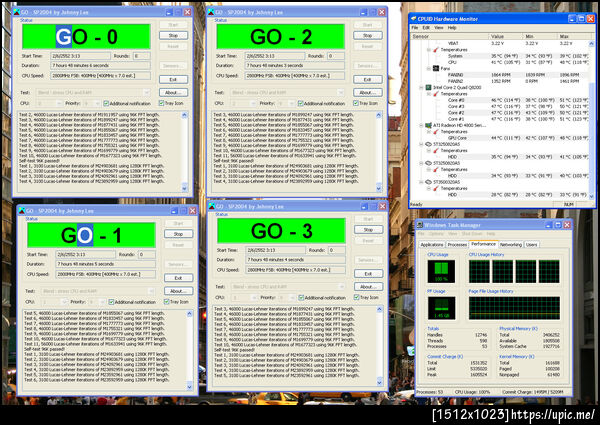
Task: Click scroll-up arrow in GO - 0 log
Action: (185, 115)
